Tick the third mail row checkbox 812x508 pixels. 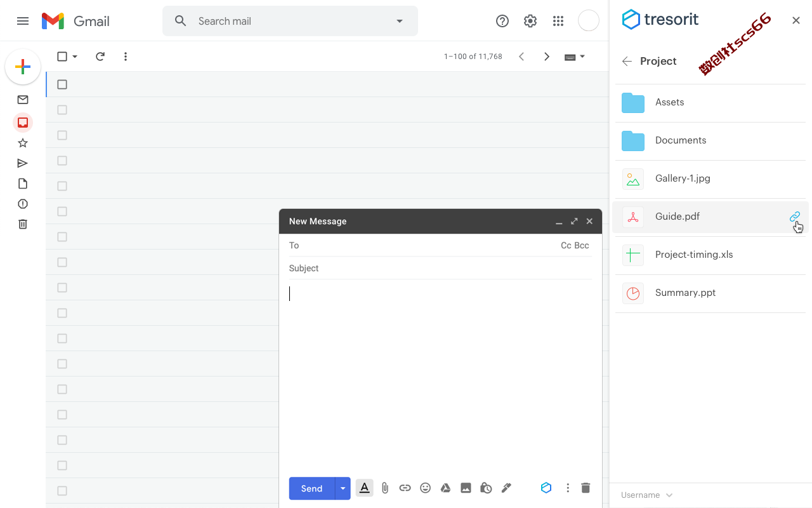(62, 135)
